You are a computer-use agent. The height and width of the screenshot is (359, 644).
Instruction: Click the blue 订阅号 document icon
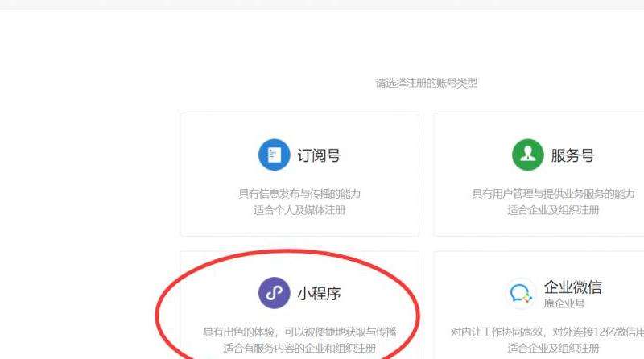pyautogui.click(x=274, y=155)
